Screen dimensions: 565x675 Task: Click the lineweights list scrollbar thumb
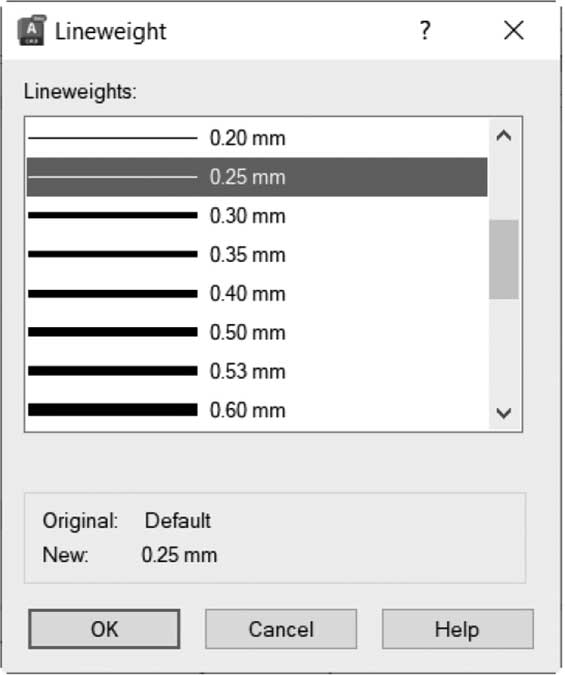pos(504,259)
